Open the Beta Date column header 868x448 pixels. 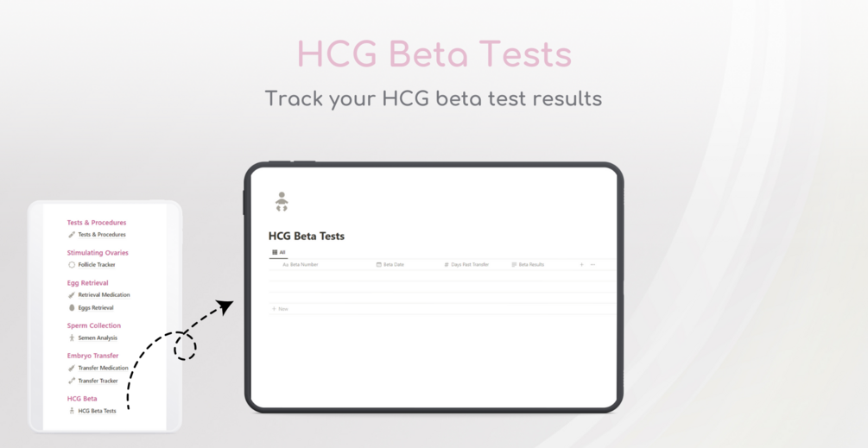390,264
